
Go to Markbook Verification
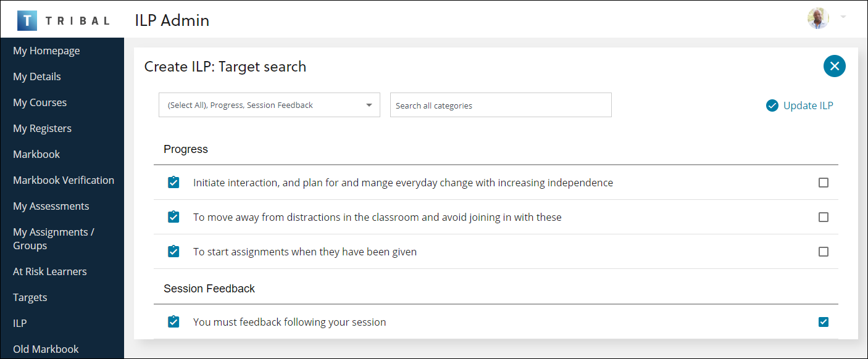click(x=64, y=179)
